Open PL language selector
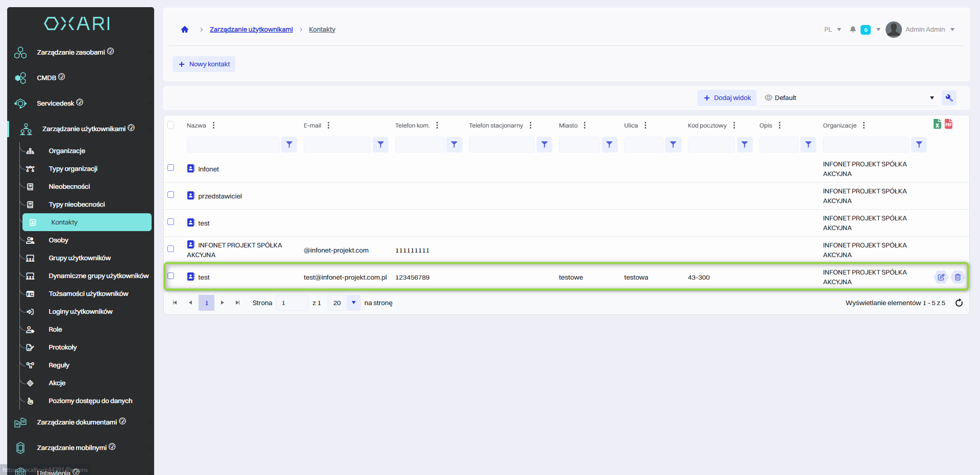 (x=832, y=30)
